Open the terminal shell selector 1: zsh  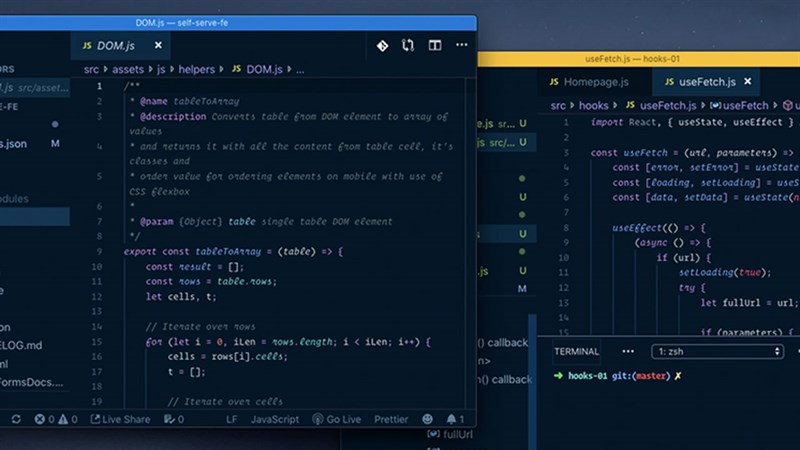pos(718,351)
